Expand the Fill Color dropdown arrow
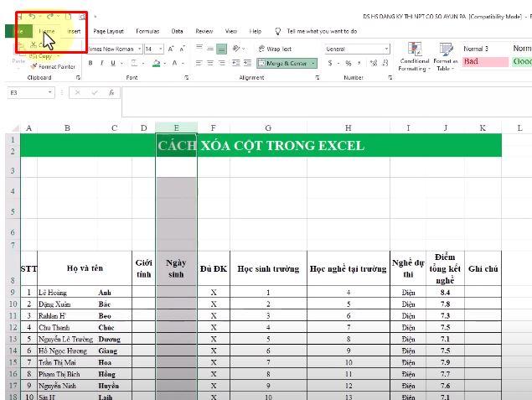 [x=165, y=64]
